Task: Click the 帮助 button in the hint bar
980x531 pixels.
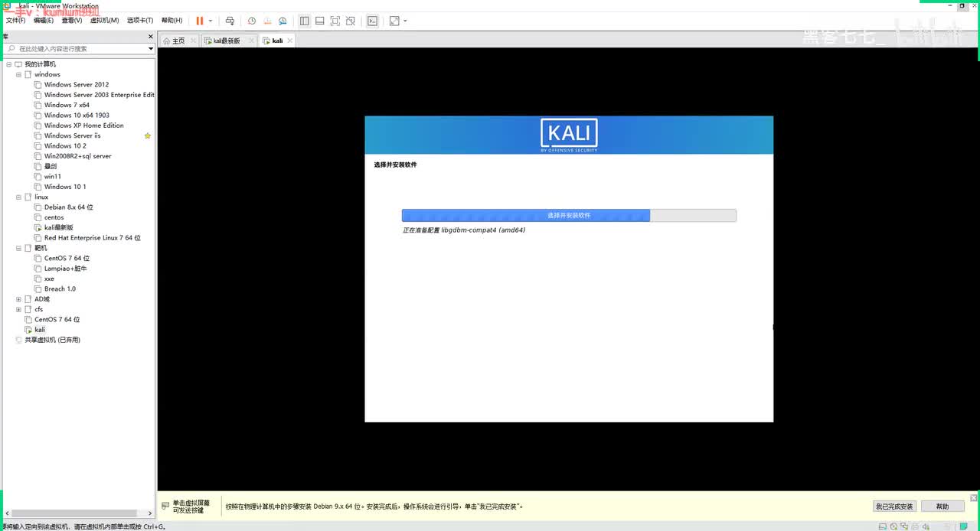Action: (x=942, y=507)
